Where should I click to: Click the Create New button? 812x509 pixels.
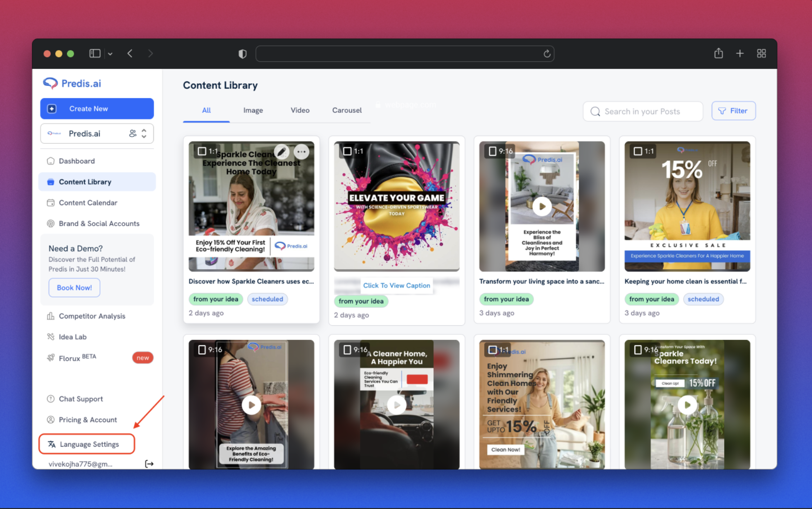click(97, 109)
